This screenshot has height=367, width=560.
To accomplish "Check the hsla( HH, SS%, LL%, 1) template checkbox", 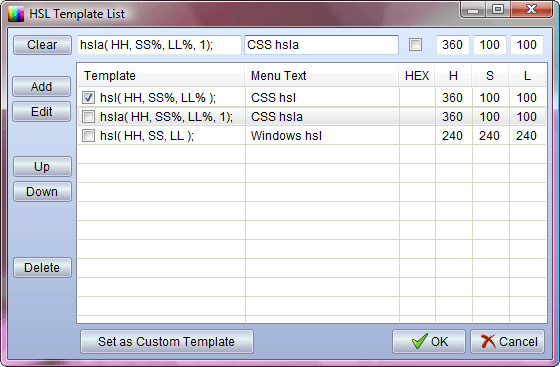I will (88, 116).
